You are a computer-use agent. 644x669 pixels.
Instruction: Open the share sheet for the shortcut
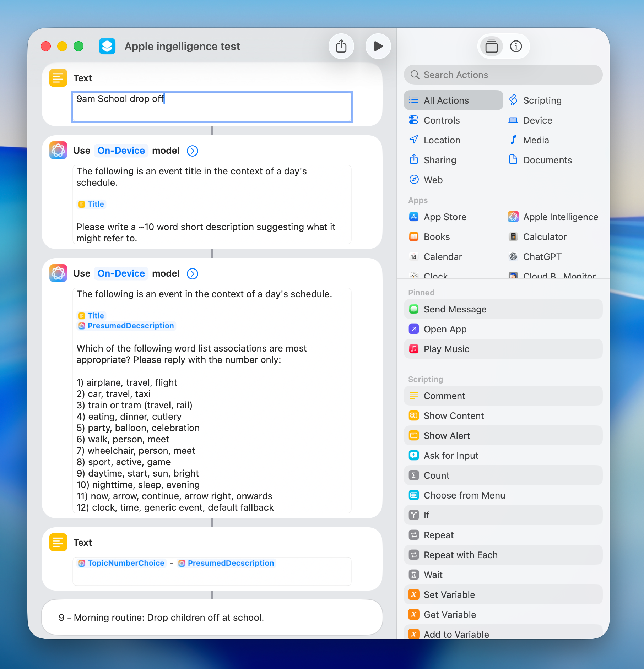click(x=341, y=46)
